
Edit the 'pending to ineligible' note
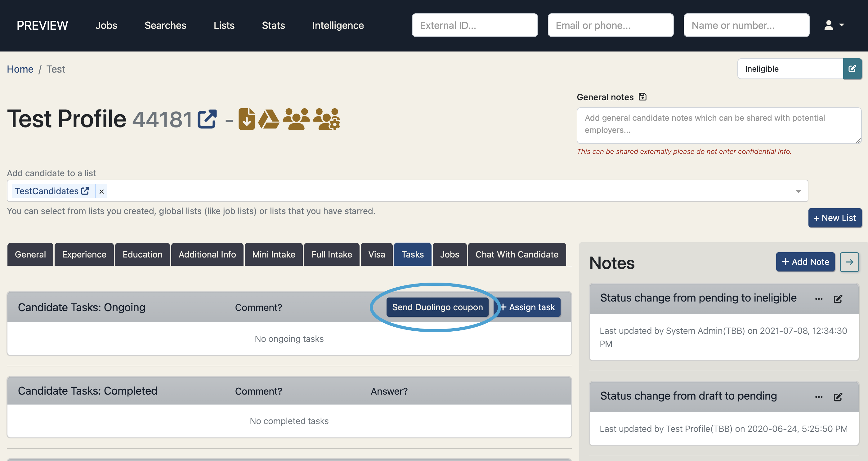(838, 299)
